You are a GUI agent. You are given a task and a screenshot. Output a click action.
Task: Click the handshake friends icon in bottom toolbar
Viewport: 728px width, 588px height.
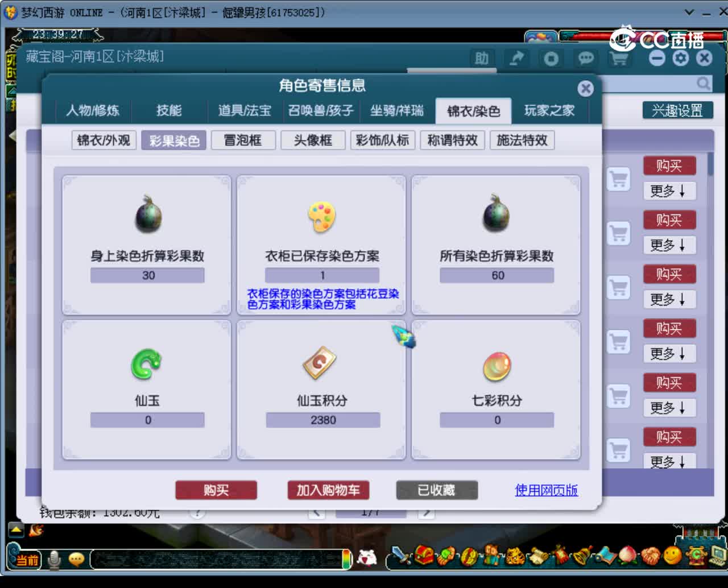click(x=651, y=555)
